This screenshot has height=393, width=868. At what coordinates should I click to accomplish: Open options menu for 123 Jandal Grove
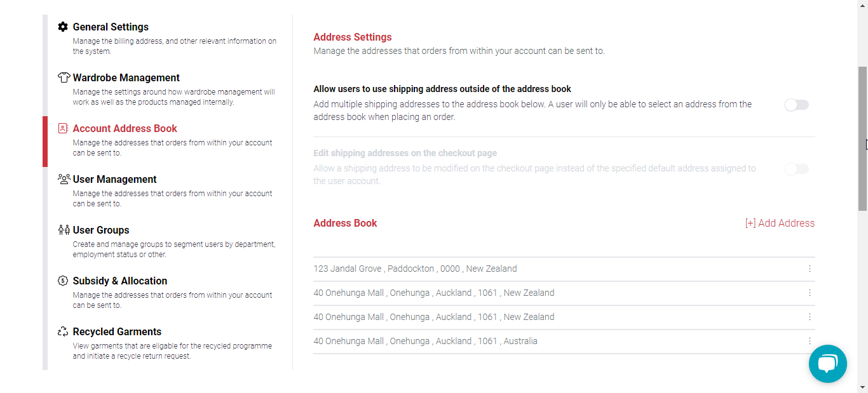click(810, 269)
